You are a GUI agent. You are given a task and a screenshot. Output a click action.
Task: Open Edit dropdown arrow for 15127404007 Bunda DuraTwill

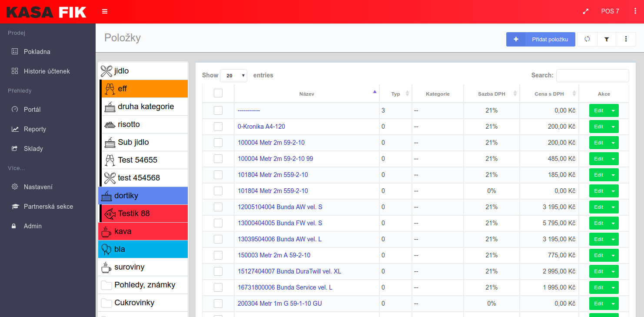point(613,271)
